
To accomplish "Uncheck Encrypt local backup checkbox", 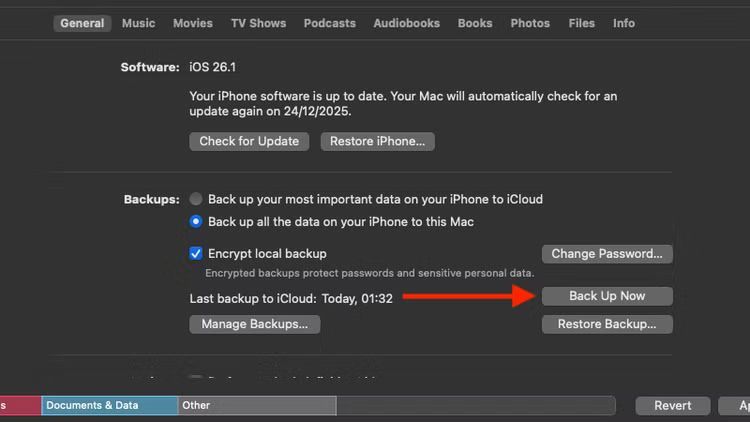I will [196, 254].
